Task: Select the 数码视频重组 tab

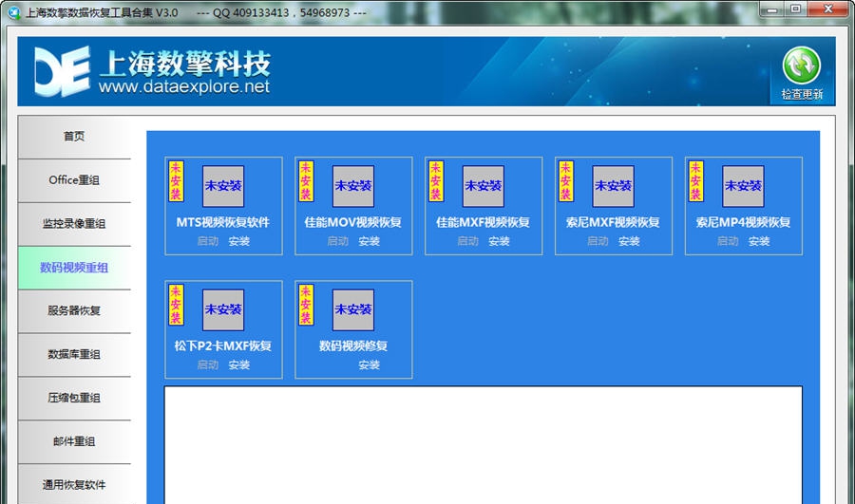Action: coord(74,268)
